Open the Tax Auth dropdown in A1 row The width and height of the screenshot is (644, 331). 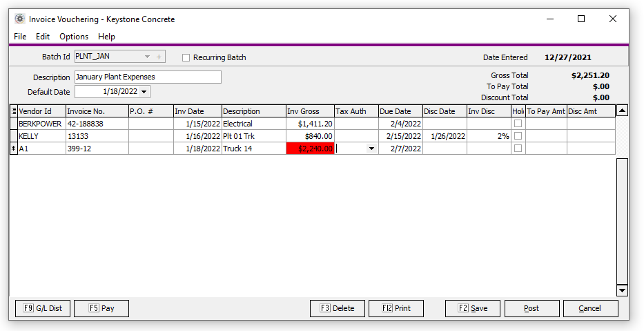372,149
